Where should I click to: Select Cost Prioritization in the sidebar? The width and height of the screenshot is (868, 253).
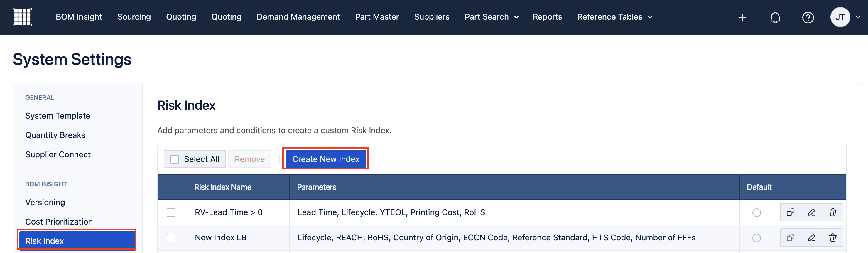tap(59, 222)
